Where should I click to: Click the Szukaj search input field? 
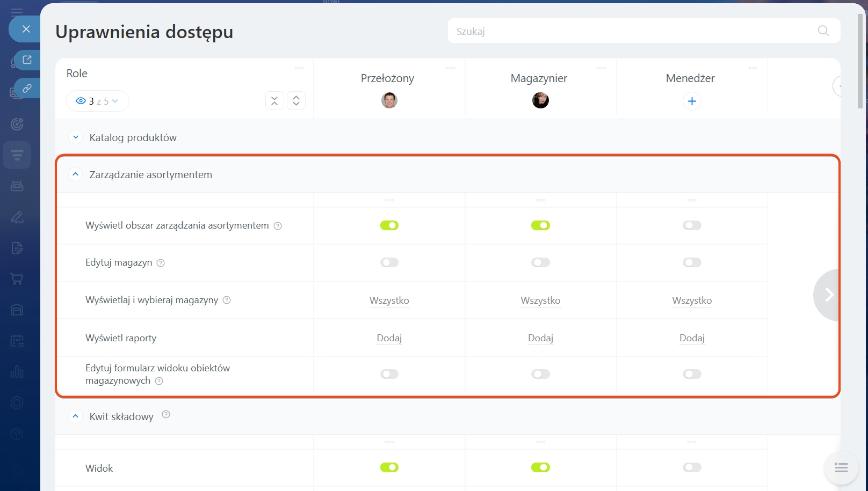(634, 31)
